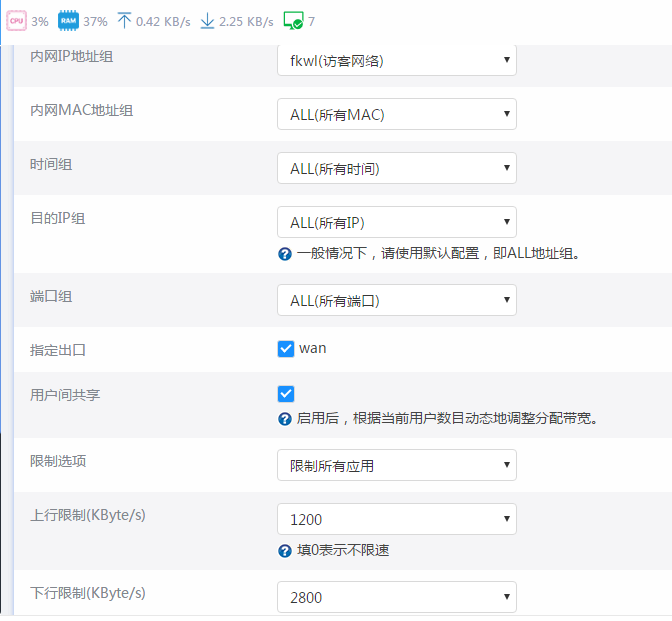Click the CPU usage icon
Image resolution: width=672 pixels, height=621 pixels.
pos(16,21)
